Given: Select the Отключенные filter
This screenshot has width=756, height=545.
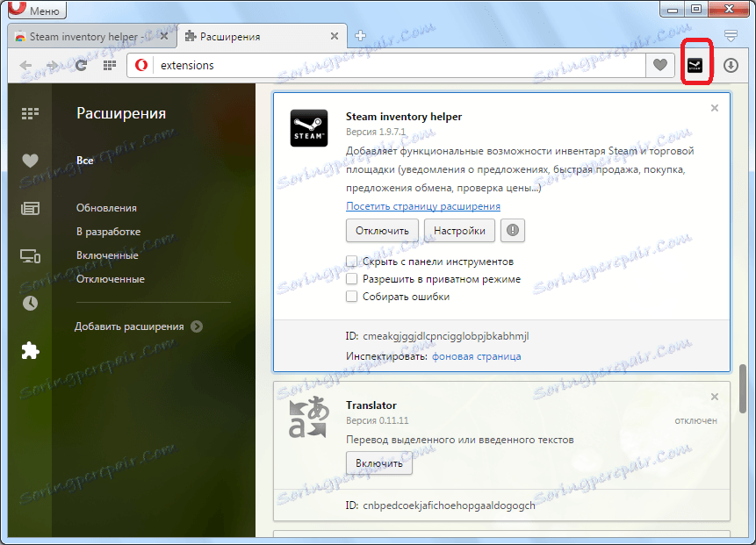Looking at the screenshot, I should pos(111,279).
